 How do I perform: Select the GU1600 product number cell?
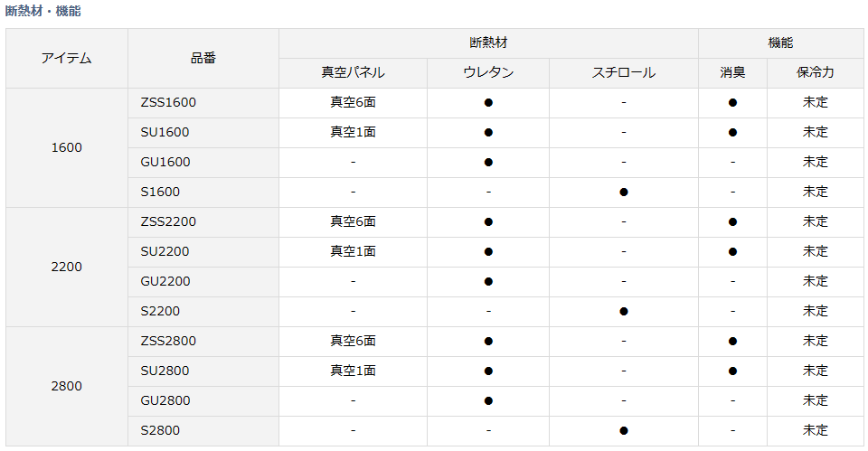point(165,162)
